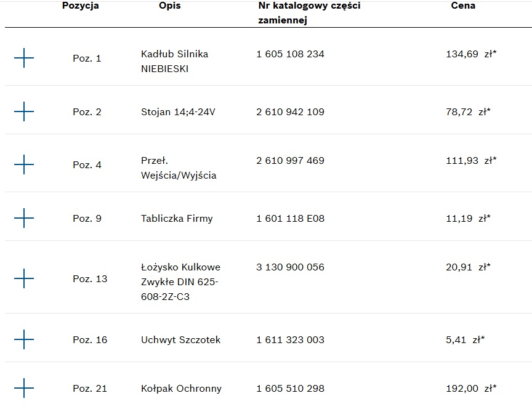
Task: Expand the Poz. 1 row plus icon
Action: pyautogui.click(x=24, y=59)
